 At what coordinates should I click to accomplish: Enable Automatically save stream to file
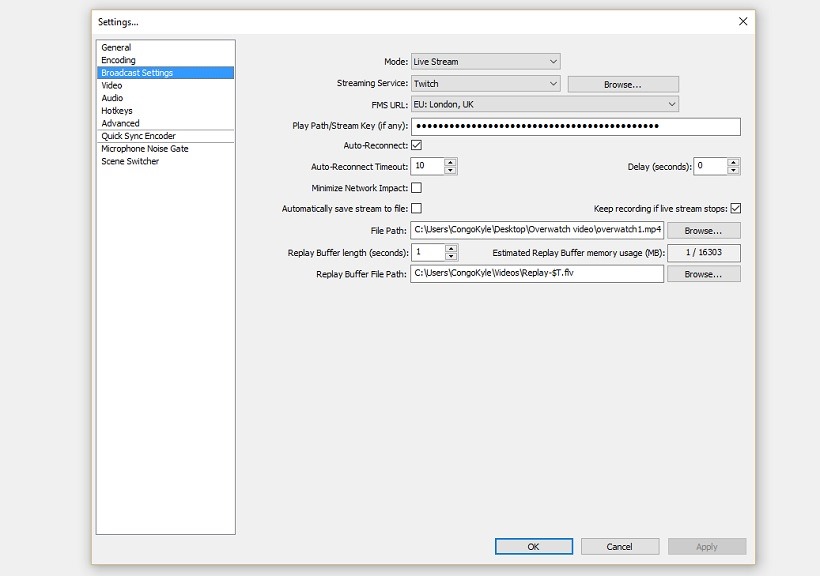tap(416, 208)
